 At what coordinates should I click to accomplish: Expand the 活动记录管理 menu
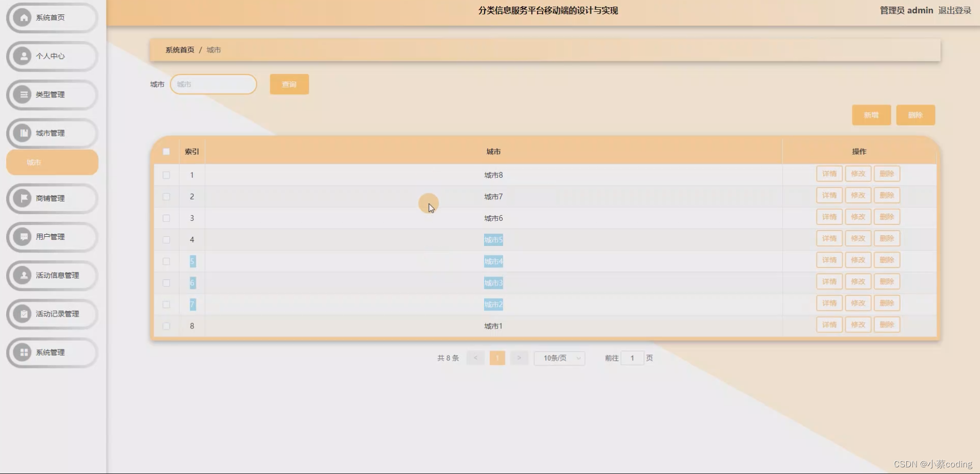pos(52,314)
